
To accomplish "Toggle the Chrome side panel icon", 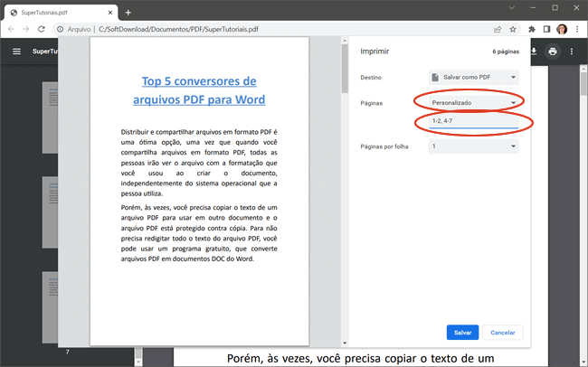I will click(545, 29).
